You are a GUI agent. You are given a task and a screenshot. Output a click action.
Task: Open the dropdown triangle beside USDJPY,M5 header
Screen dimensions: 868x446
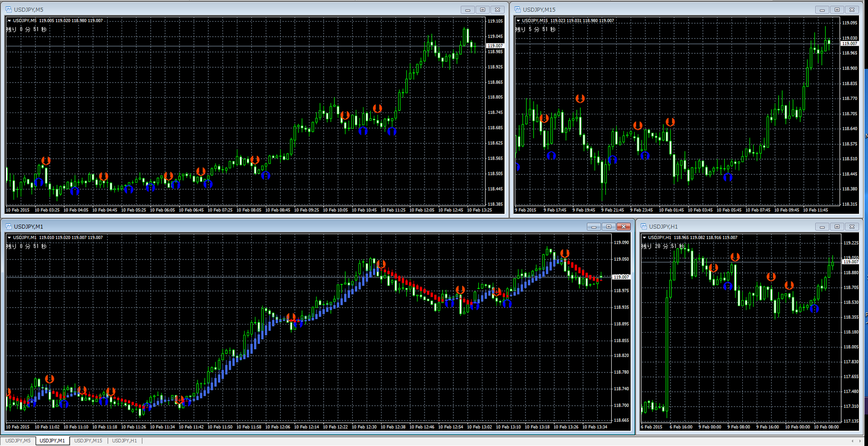click(x=9, y=20)
